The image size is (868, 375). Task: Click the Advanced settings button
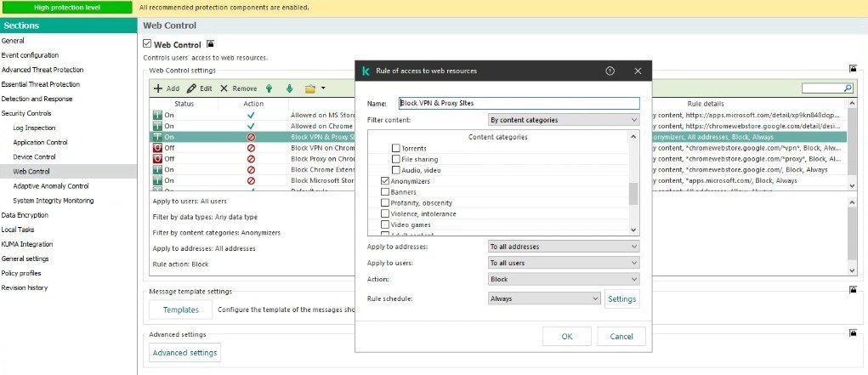tap(184, 353)
